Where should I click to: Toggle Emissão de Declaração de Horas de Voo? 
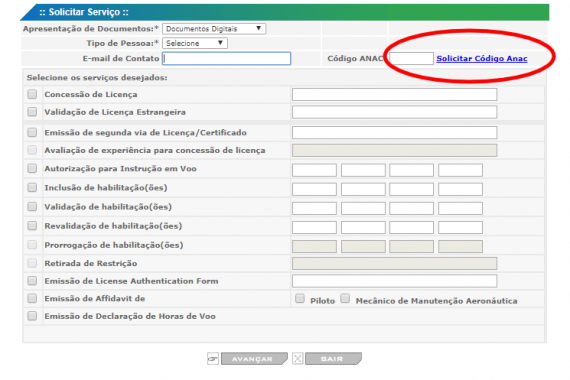coord(32,316)
